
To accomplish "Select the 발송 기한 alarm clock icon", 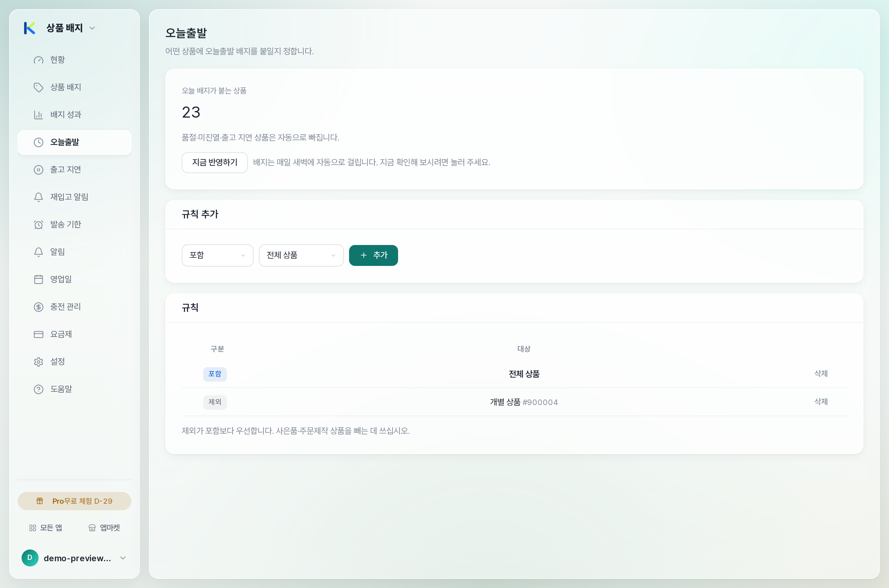I will click(x=38, y=224).
